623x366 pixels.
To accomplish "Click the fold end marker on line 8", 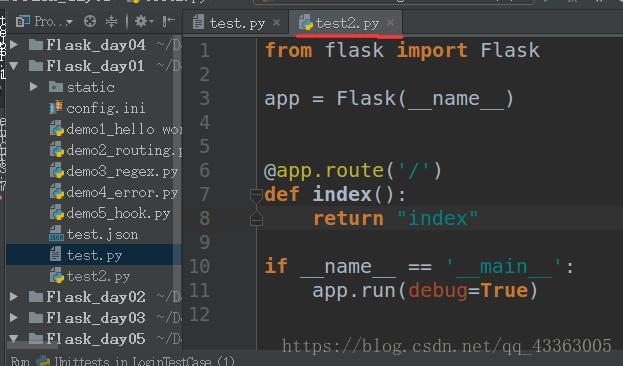I will pos(256,219).
